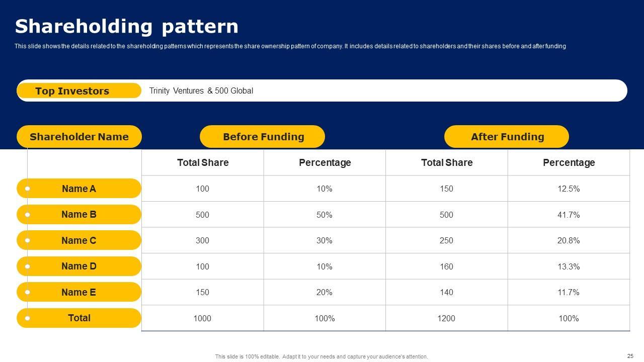Click the white dot beside Name B

pos(28,215)
